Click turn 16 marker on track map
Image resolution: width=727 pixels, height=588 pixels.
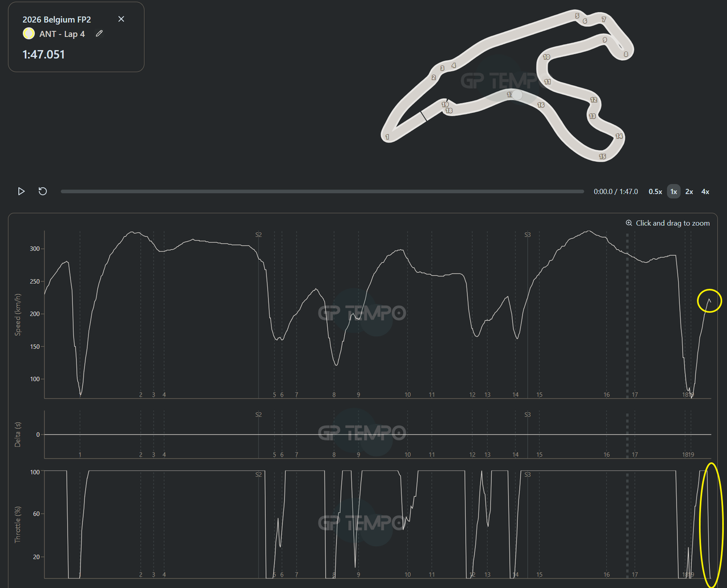[x=541, y=105]
